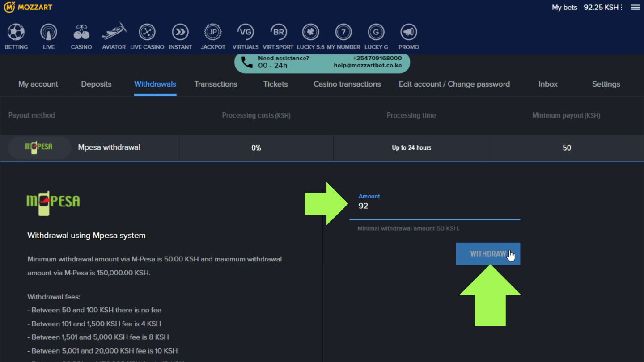Image resolution: width=644 pixels, height=362 pixels.
Task: Open the Jackpot JP icon
Action: [x=213, y=33]
